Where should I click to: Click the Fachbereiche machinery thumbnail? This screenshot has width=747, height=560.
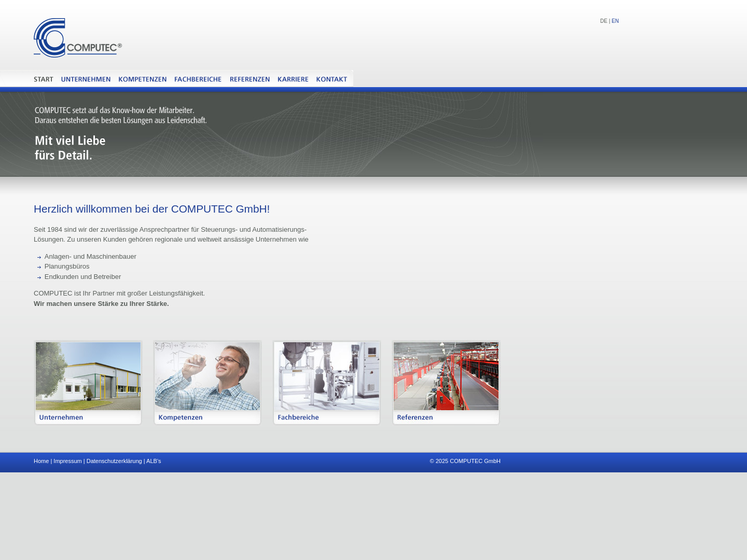tap(327, 376)
